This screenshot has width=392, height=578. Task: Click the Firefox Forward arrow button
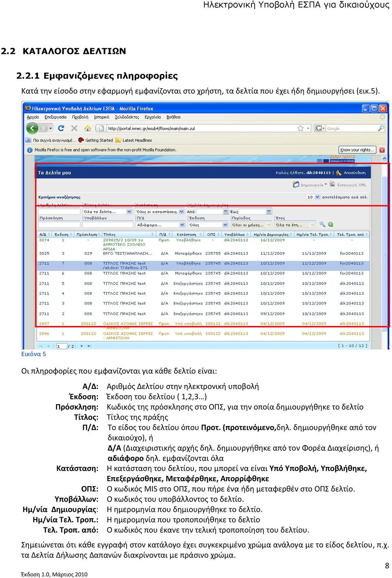(43, 128)
